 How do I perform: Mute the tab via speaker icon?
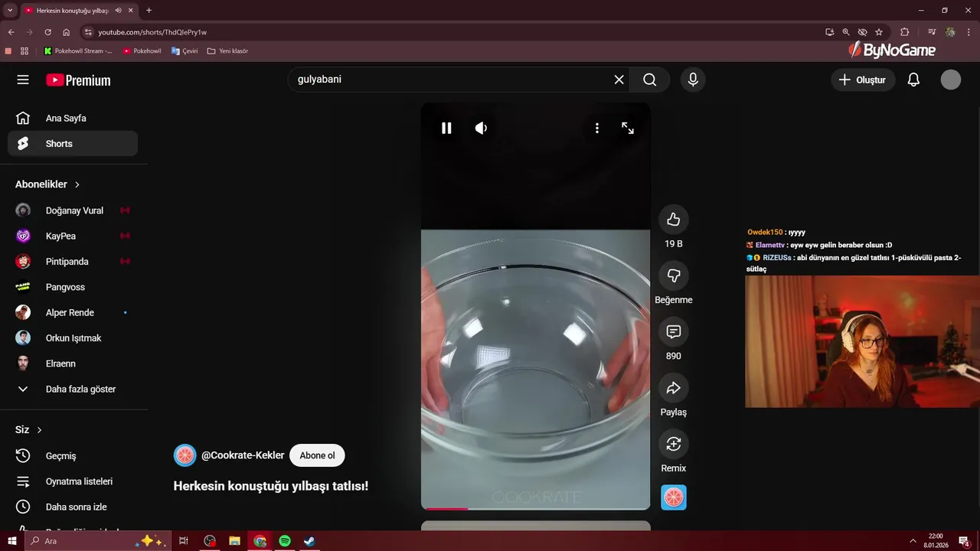coord(118,11)
